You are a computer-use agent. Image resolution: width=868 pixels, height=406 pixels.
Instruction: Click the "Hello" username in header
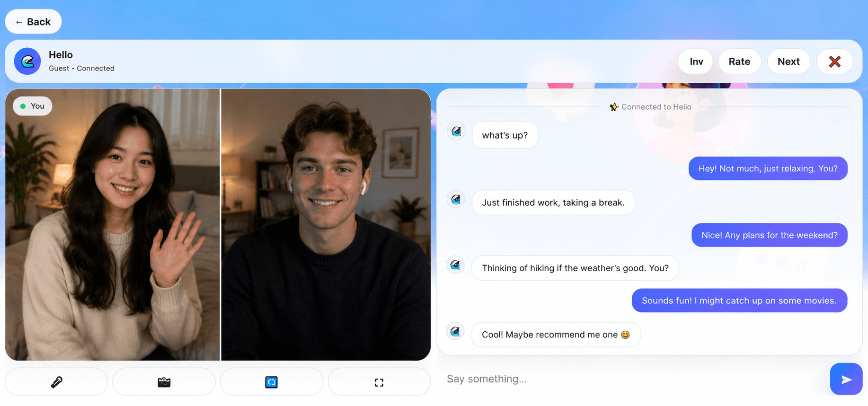tap(61, 55)
